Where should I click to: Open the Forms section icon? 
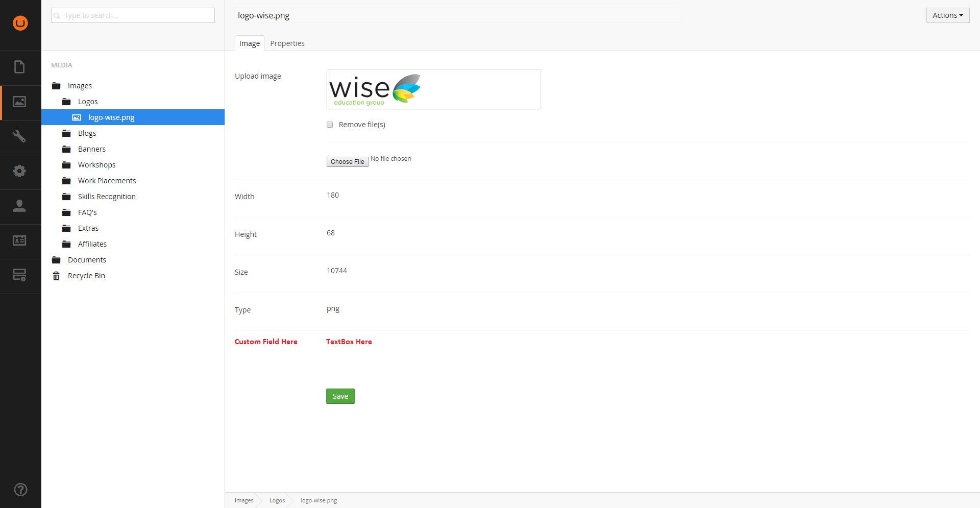19,275
